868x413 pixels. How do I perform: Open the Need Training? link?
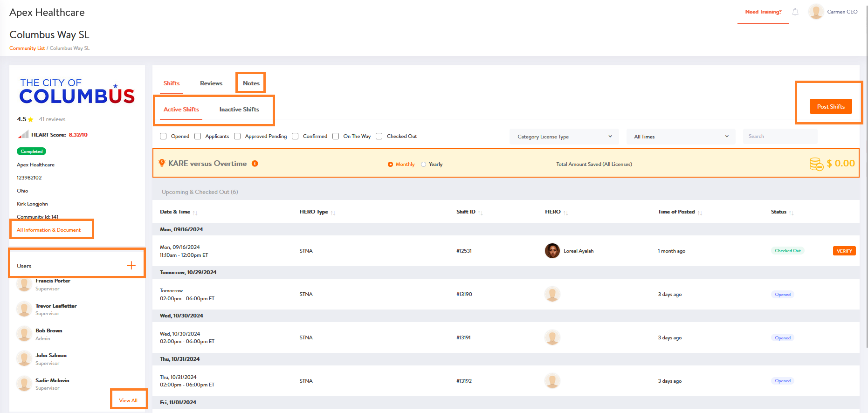coord(763,12)
